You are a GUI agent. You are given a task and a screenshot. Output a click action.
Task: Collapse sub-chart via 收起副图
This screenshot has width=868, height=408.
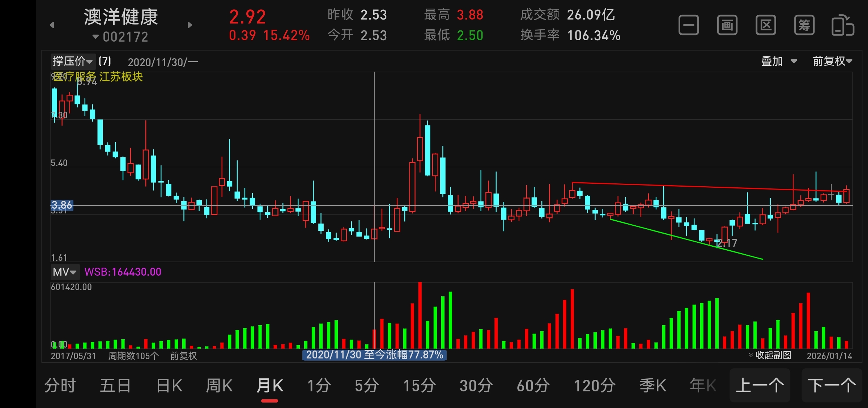pos(770,355)
